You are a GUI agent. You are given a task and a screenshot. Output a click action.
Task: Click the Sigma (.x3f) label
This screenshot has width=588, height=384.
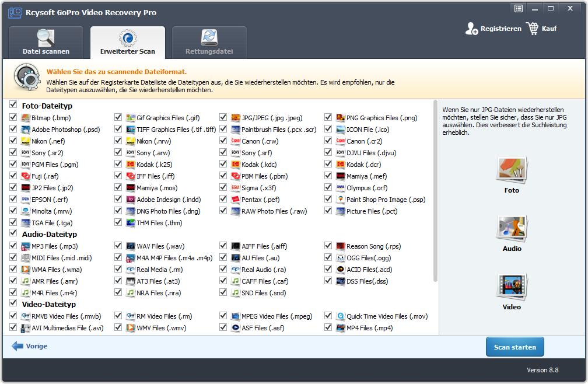point(259,188)
